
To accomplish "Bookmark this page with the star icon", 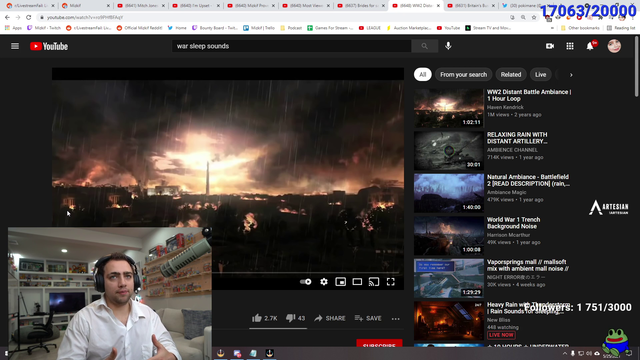I will tap(534, 17).
